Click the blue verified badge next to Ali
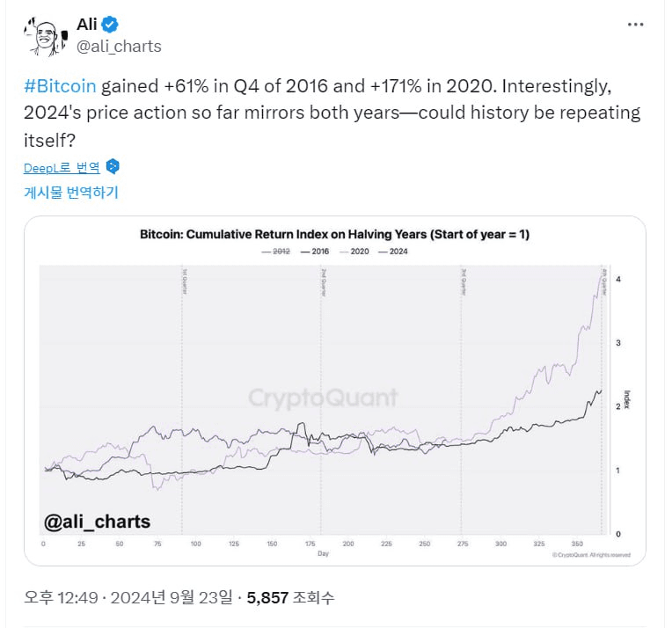672x628 pixels. click(110, 25)
